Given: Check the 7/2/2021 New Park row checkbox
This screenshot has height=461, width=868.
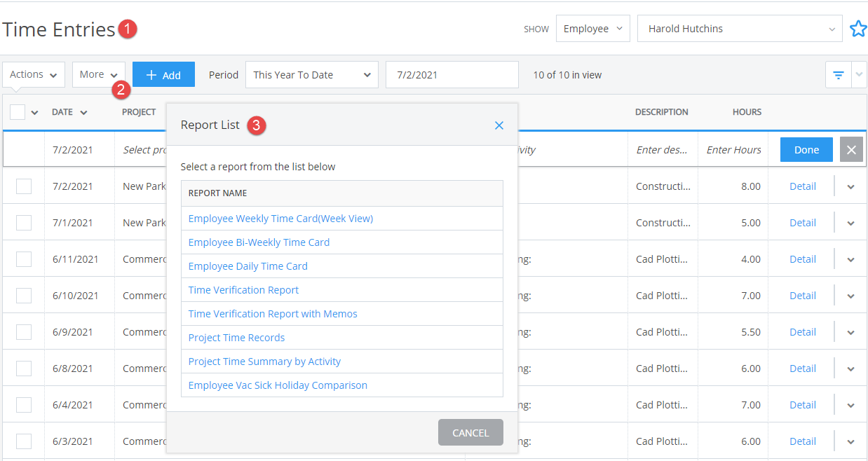Looking at the screenshot, I should [24, 186].
